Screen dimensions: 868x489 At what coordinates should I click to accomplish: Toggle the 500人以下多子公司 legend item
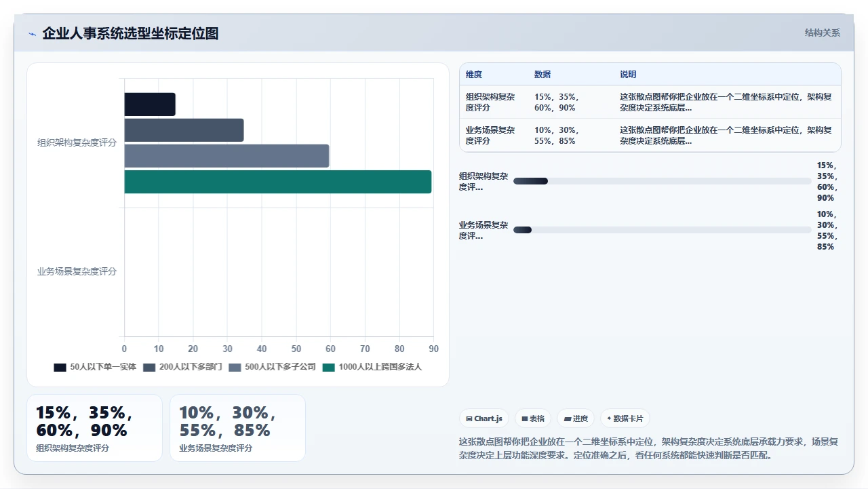point(272,367)
